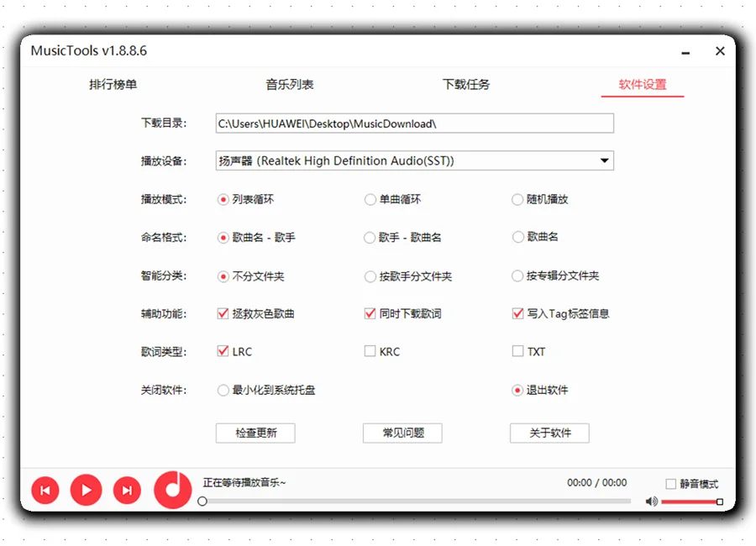The height and width of the screenshot is (546, 756).
Task: Enable the KRC lyric format checkbox
Action: pos(370,351)
